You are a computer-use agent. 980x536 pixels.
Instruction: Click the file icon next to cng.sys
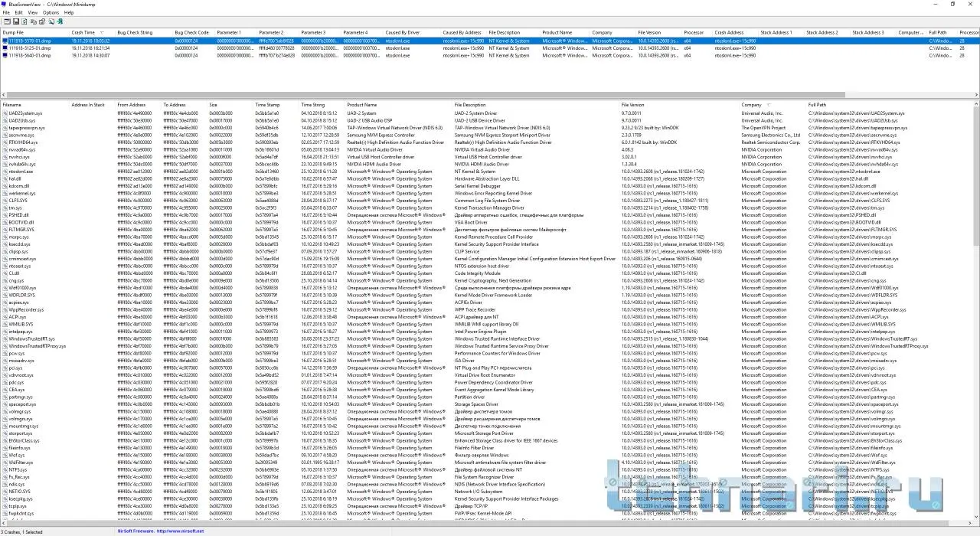(x=5, y=280)
